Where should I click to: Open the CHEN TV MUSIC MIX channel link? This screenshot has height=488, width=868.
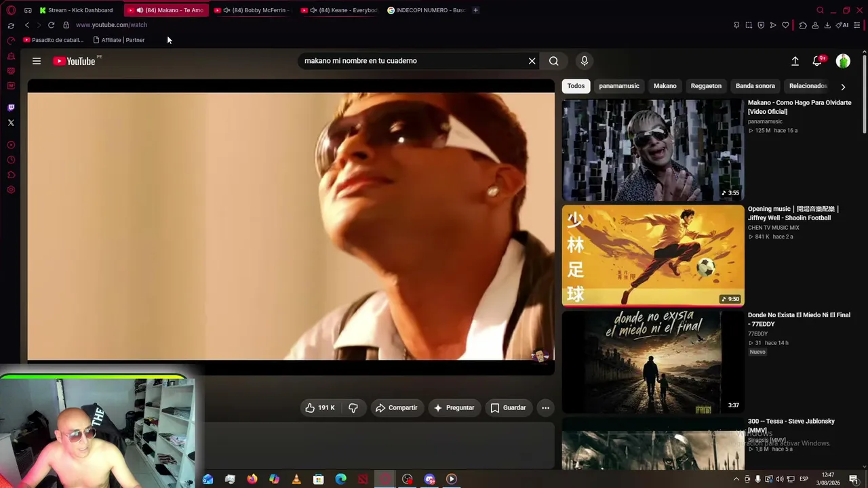[774, 228]
